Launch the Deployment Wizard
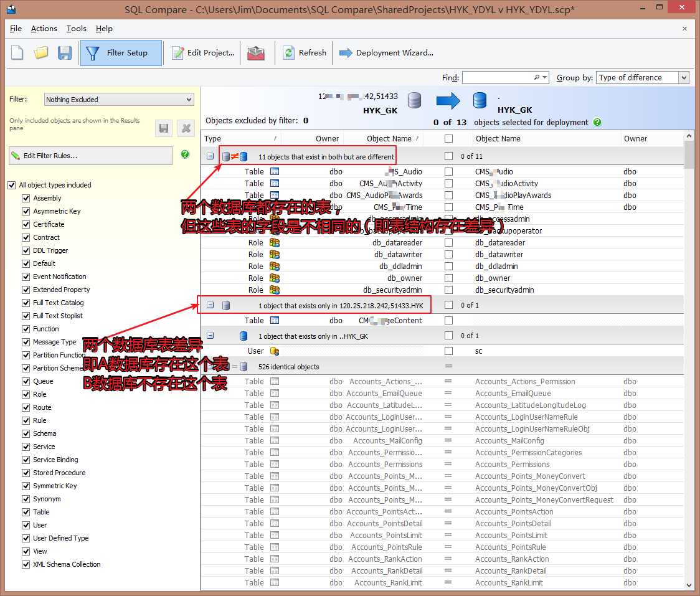700x596 pixels. (x=386, y=53)
